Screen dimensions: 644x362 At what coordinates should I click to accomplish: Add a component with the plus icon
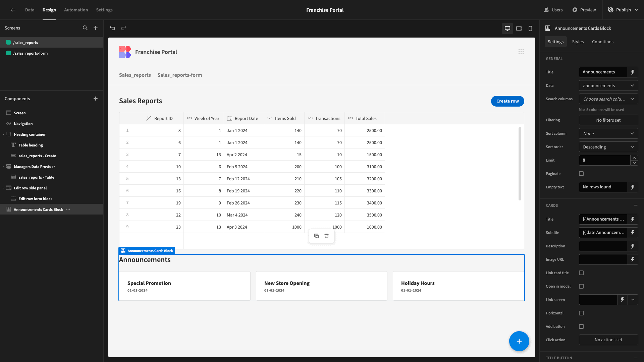(x=96, y=99)
